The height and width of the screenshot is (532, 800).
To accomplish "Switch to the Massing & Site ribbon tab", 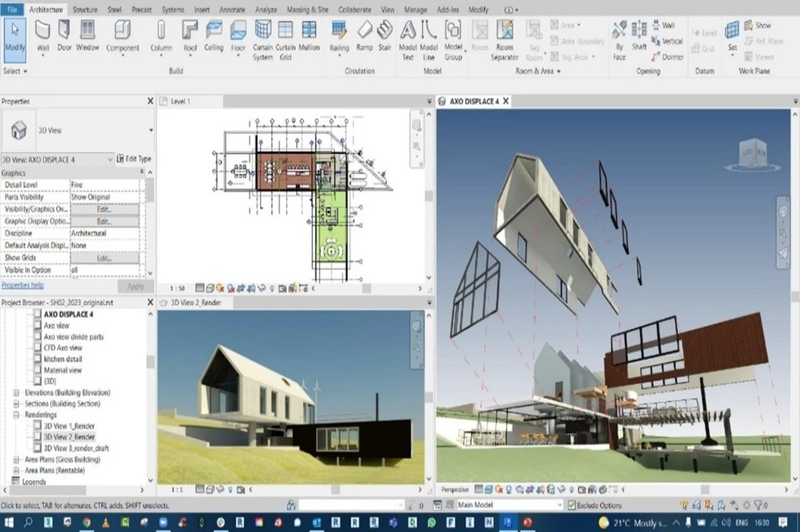I will coord(307,10).
